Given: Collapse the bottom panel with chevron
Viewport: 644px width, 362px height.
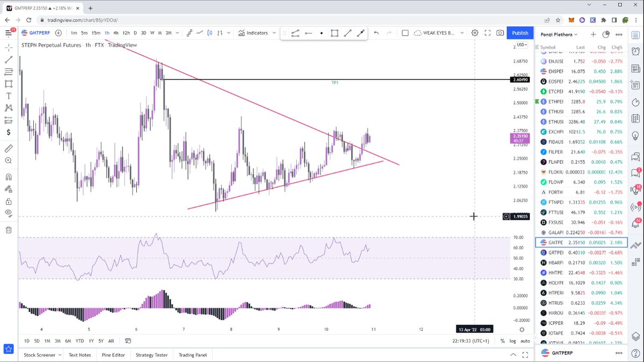Looking at the screenshot, I should click(x=513, y=354).
